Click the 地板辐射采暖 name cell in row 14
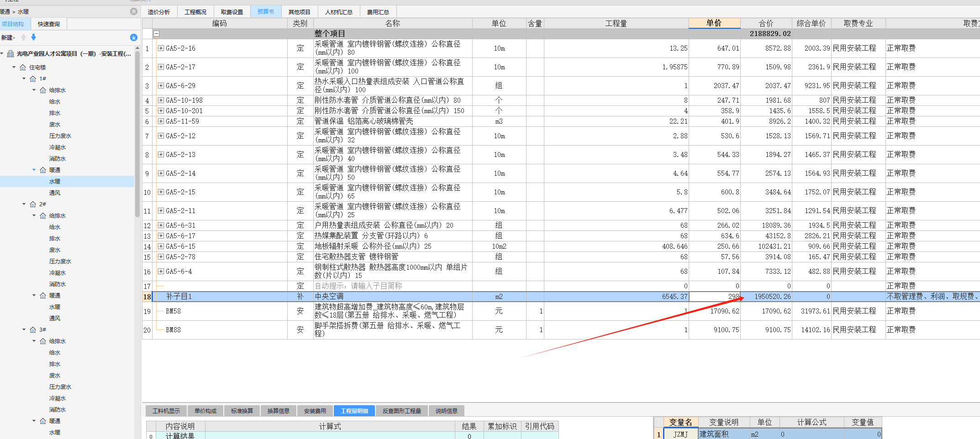Viewport: 980px width, 439px height. click(x=393, y=246)
